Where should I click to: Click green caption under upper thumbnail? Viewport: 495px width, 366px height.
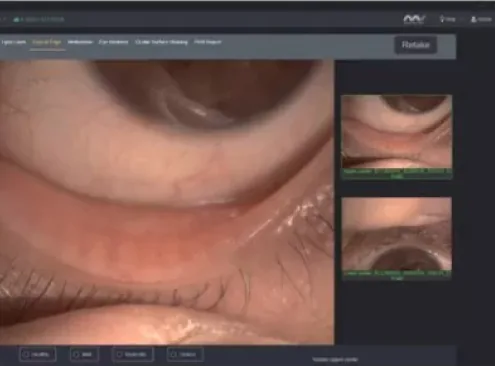397,174
